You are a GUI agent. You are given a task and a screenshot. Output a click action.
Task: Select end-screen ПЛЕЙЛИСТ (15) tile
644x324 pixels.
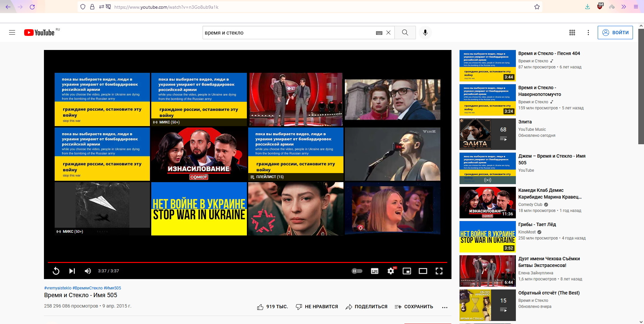(x=296, y=154)
